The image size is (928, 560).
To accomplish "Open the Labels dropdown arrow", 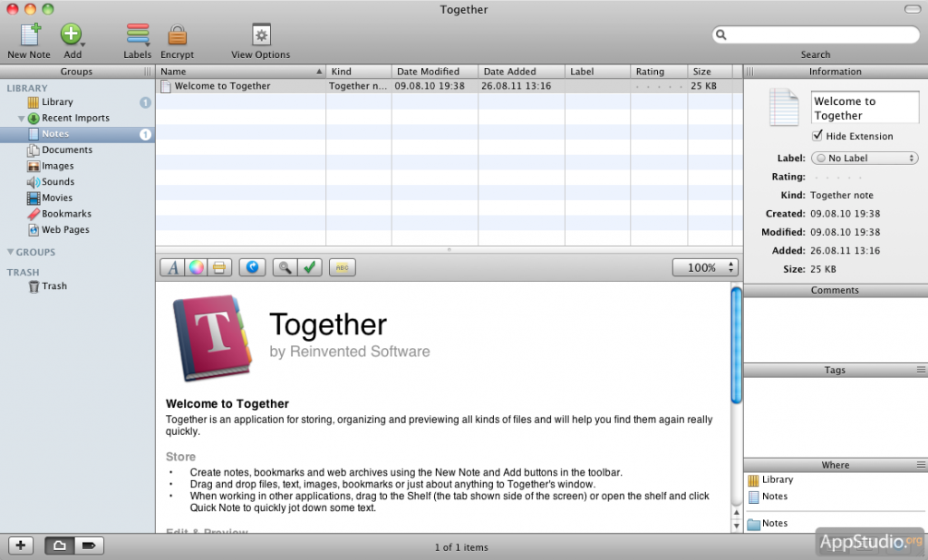I will click(148, 45).
